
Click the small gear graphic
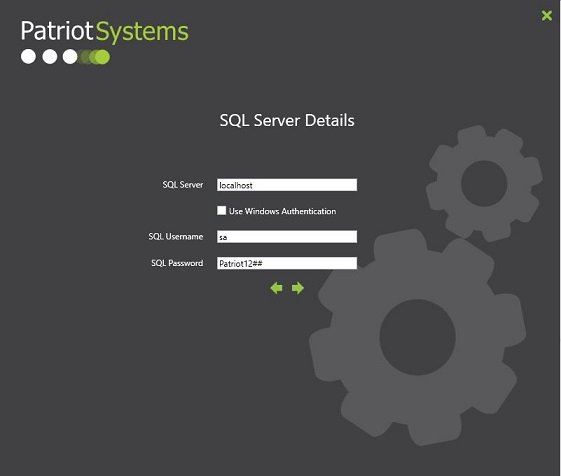point(484,183)
